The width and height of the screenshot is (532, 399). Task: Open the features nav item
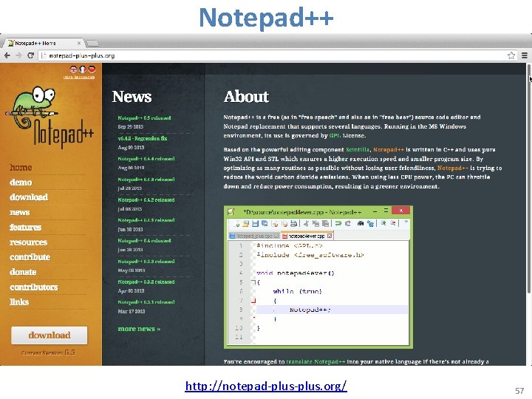click(25, 228)
